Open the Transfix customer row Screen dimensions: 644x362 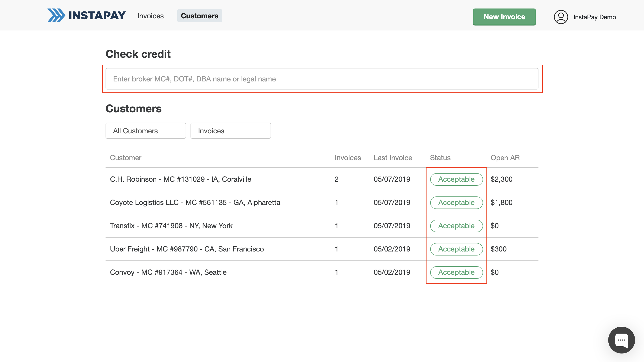pos(322,226)
